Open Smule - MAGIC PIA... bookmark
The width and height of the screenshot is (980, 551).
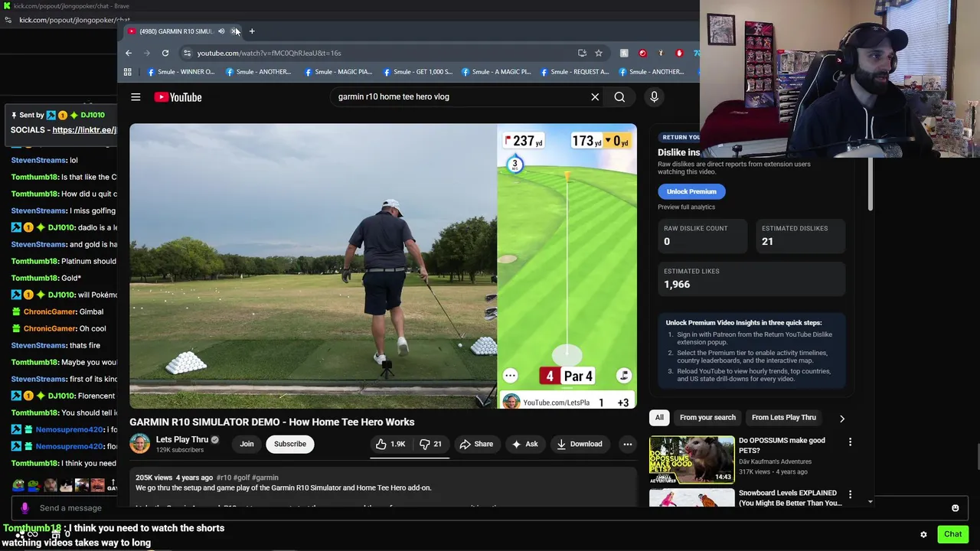pyautogui.click(x=338, y=72)
